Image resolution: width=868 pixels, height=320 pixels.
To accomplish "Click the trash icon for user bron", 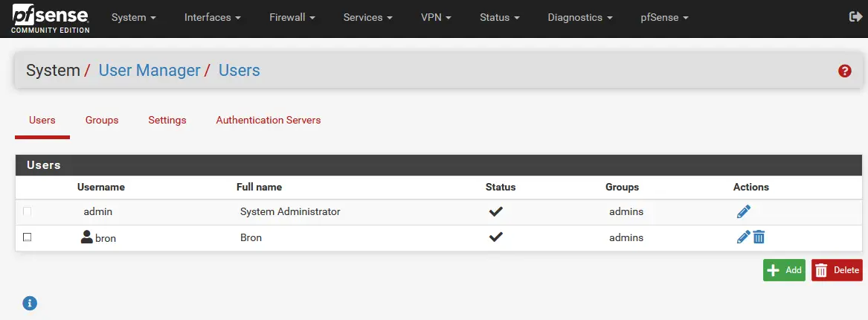I will tap(759, 237).
